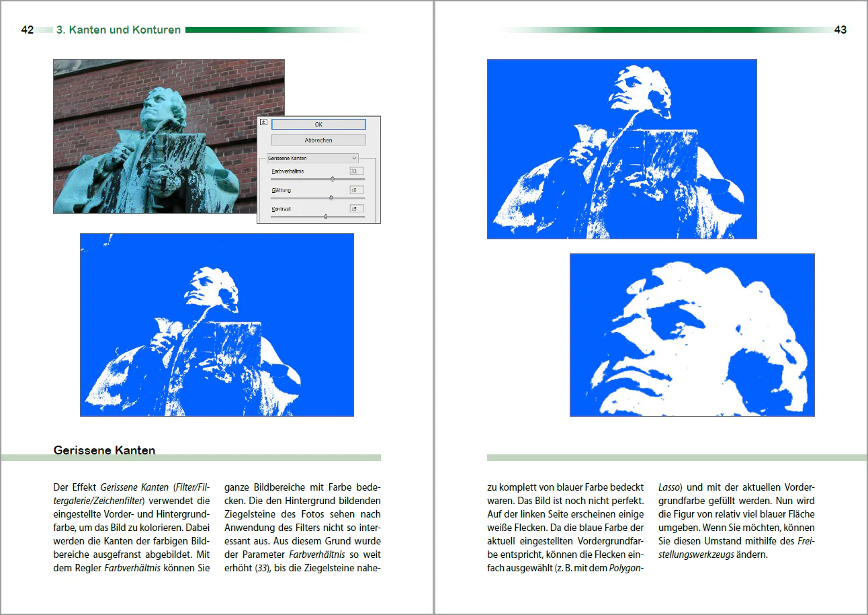Click page number 42
This screenshot has height=615, width=868.
click(28, 30)
